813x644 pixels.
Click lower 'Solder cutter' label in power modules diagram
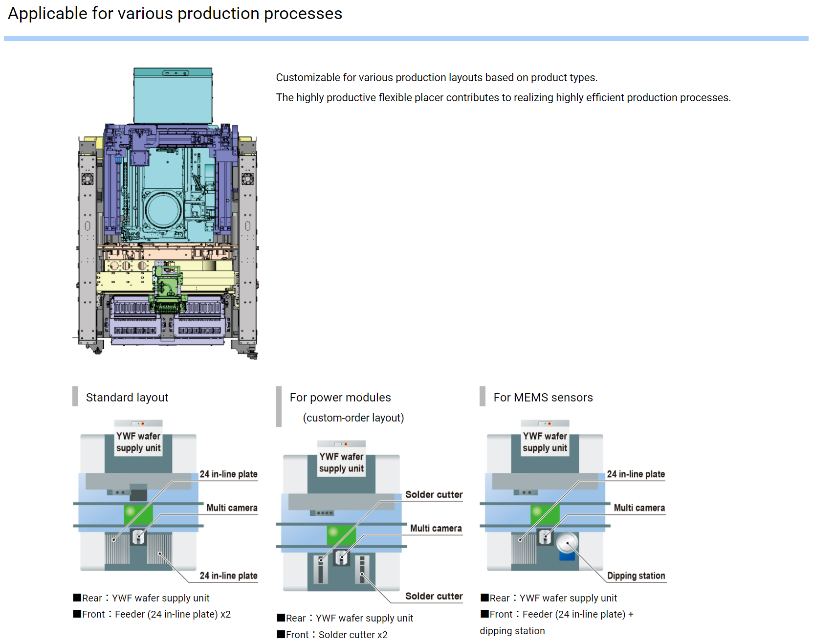tap(434, 597)
